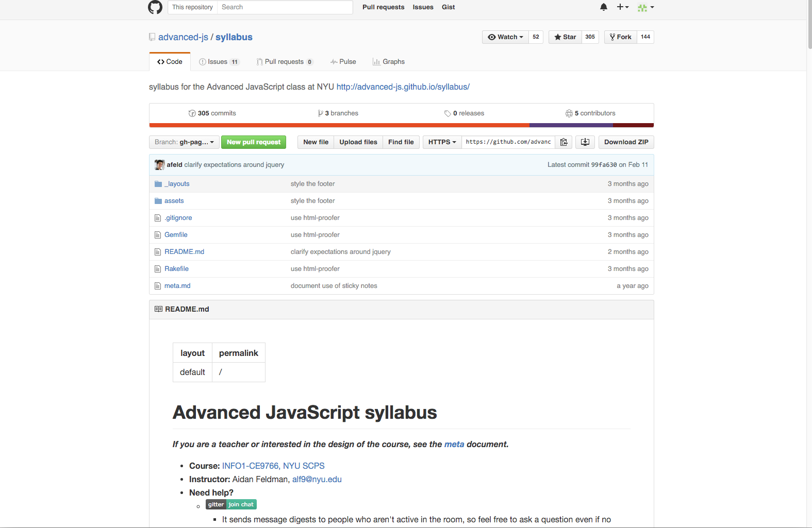
Task: Open Gist in top navigation
Action: click(448, 7)
